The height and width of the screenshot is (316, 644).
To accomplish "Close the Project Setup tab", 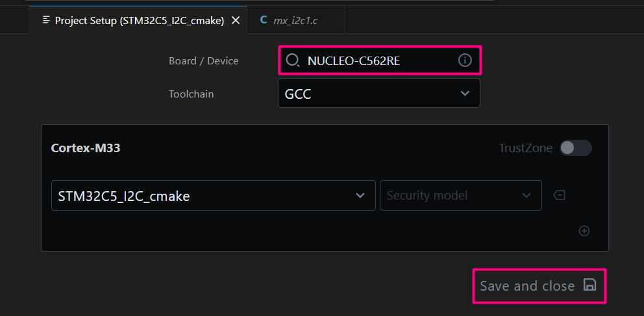I will click(x=236, y=20).
